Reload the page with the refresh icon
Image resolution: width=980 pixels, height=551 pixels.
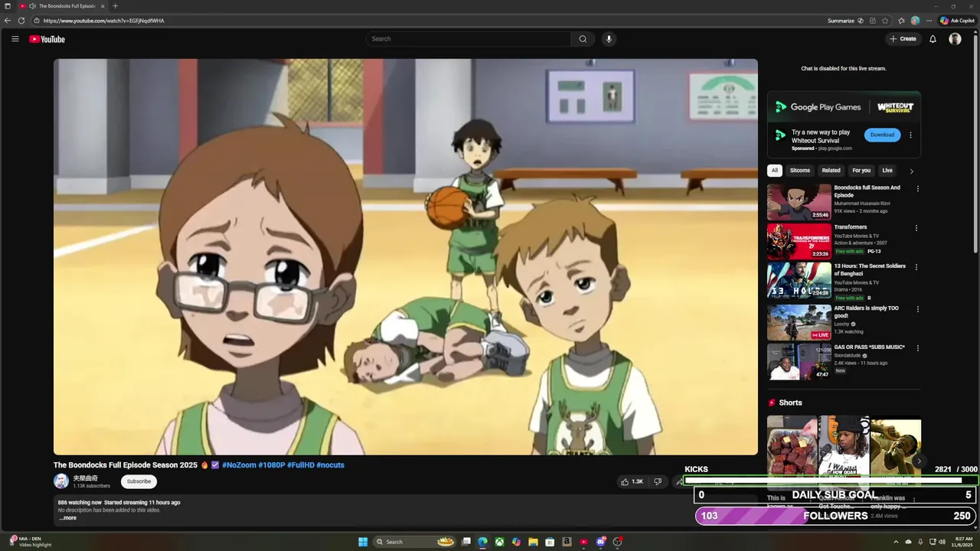(x=21, y=21)
